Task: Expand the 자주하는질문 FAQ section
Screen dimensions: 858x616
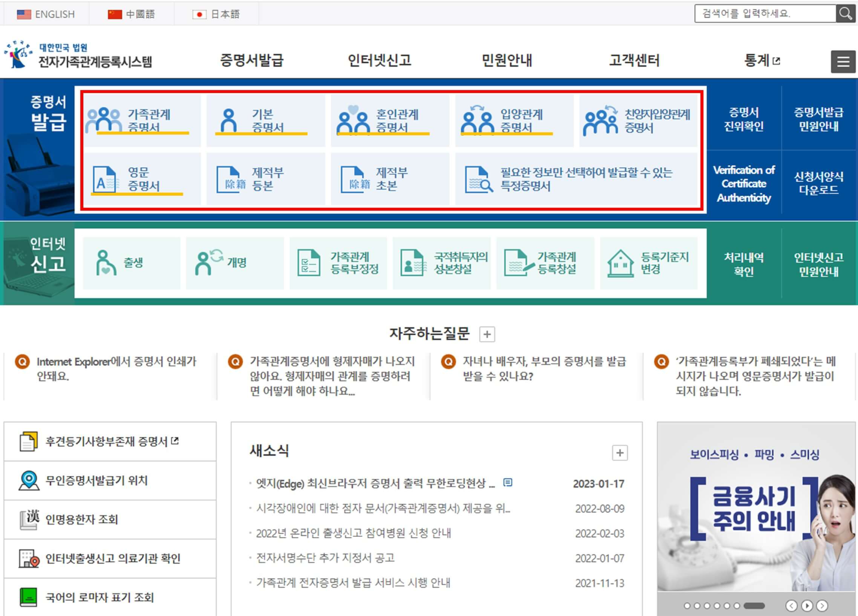Action: pos(487,334)
